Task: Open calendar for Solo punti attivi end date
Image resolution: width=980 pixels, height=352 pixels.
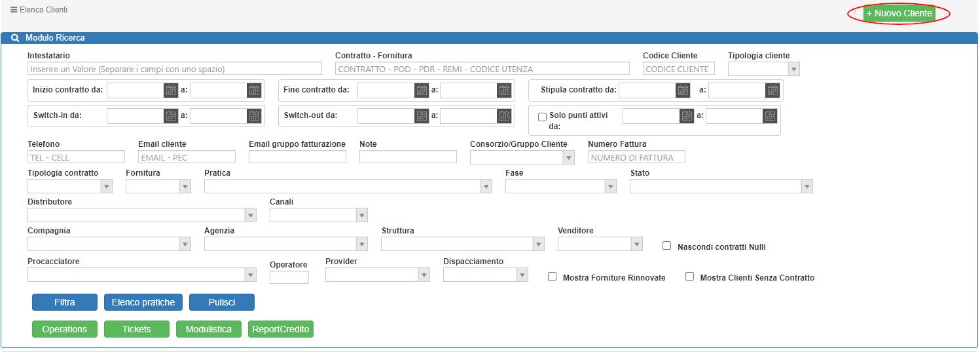Action: coord(770,116)
